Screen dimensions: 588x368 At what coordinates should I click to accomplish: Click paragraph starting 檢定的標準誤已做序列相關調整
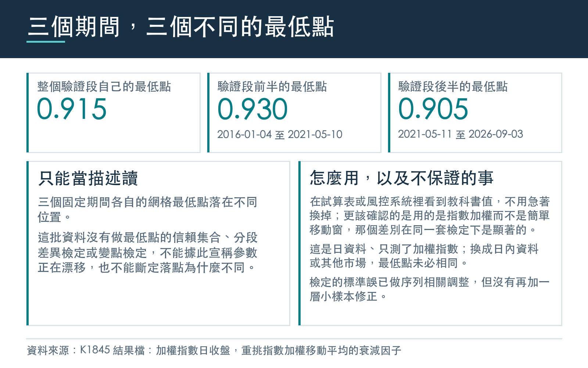(x=430, y=289)
